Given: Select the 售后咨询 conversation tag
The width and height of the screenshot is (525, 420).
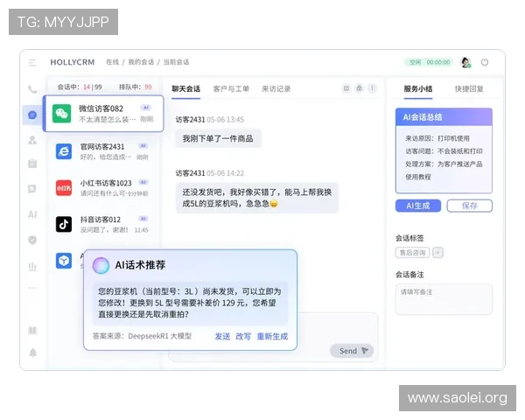Looking at the screenshot, I should click(x=412, y=252).
